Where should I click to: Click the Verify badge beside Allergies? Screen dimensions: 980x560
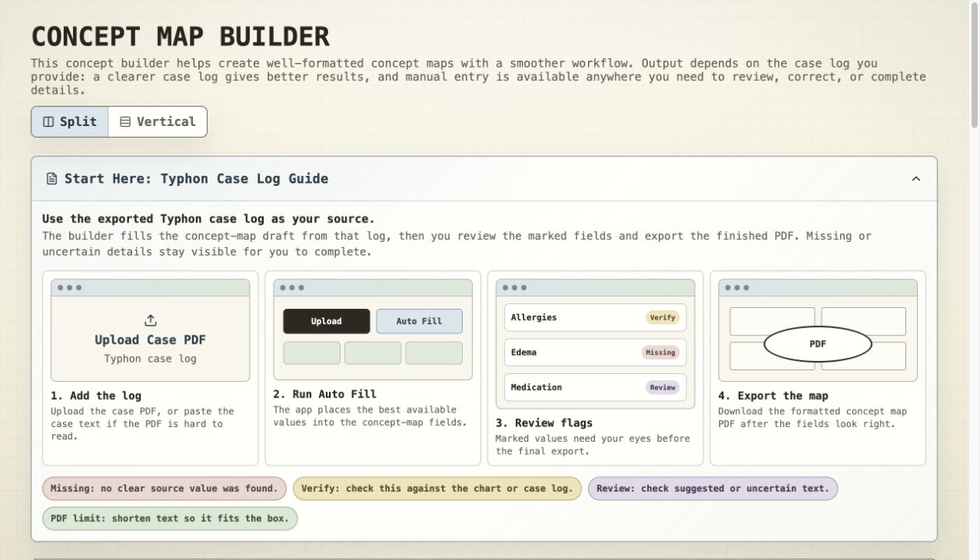pos(663,317)
